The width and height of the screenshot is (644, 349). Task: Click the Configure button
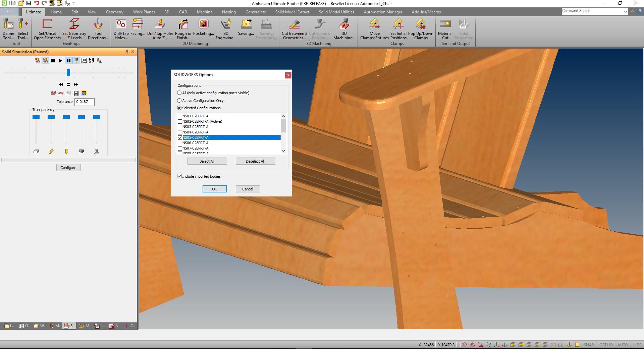pyautogui.click(x=68, y=168)
